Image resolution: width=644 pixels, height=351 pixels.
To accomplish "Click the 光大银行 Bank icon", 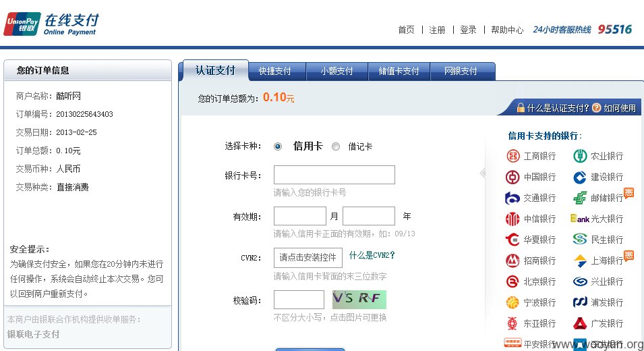I will coord(580,219).
